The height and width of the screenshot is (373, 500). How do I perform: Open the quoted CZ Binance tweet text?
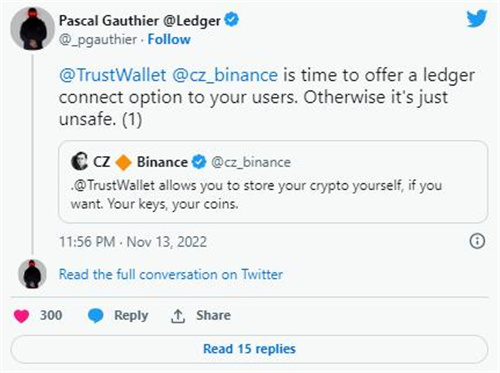click(x=256, y=194)
